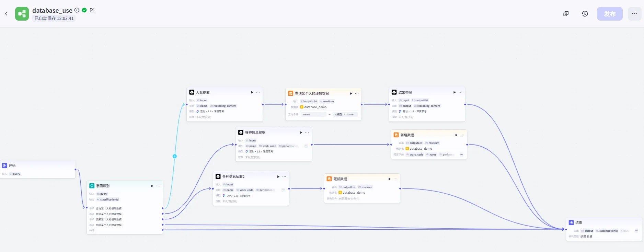Screen dimensions: 644x252
Task: Open the version history clock icon
Action: (x=585, y=14)
